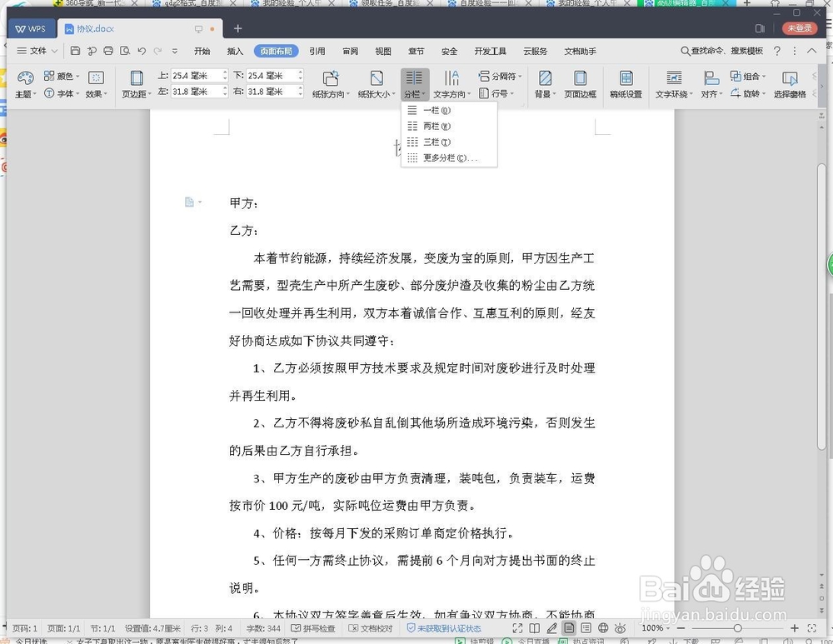Switch to the 引用 ribbon tab

tap(317, 51)
